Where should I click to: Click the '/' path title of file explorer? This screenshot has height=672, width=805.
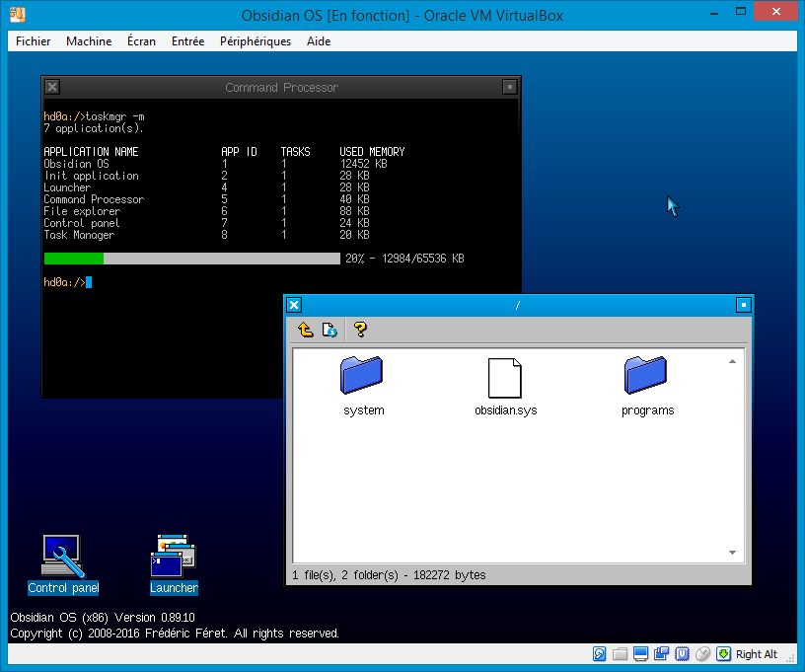coord(518,306)
